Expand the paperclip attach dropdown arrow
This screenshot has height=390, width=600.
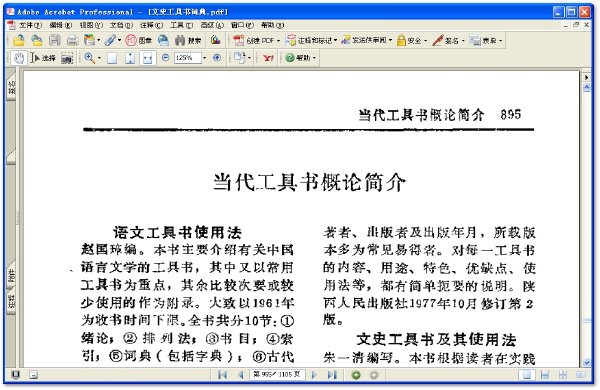pyautogui.click(x=119, y=40)
